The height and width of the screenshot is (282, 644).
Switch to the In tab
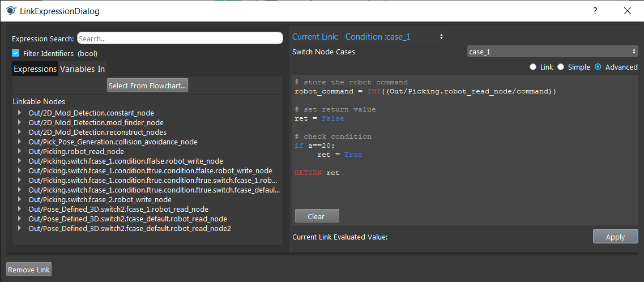[101, 69]
